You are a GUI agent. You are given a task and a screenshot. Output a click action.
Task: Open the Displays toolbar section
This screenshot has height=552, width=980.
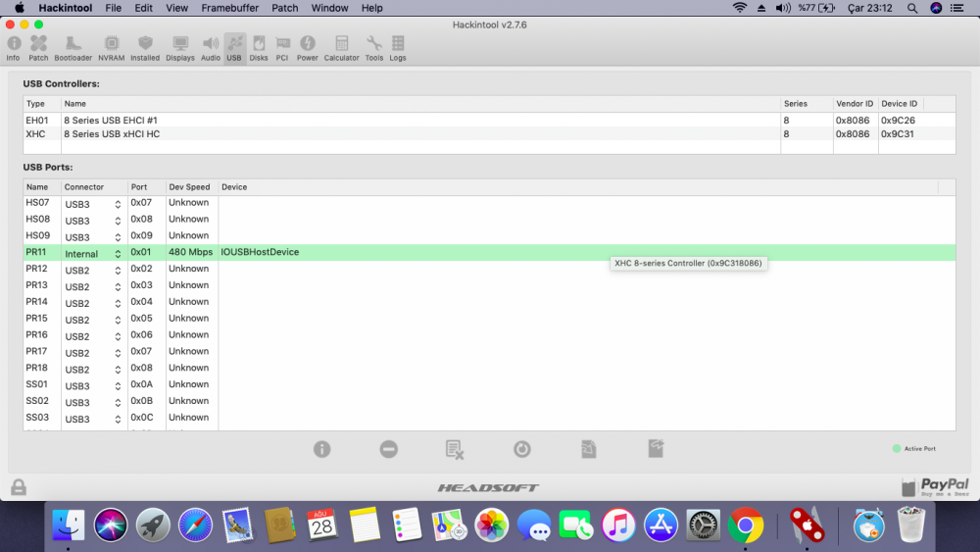tap(180, 47)
